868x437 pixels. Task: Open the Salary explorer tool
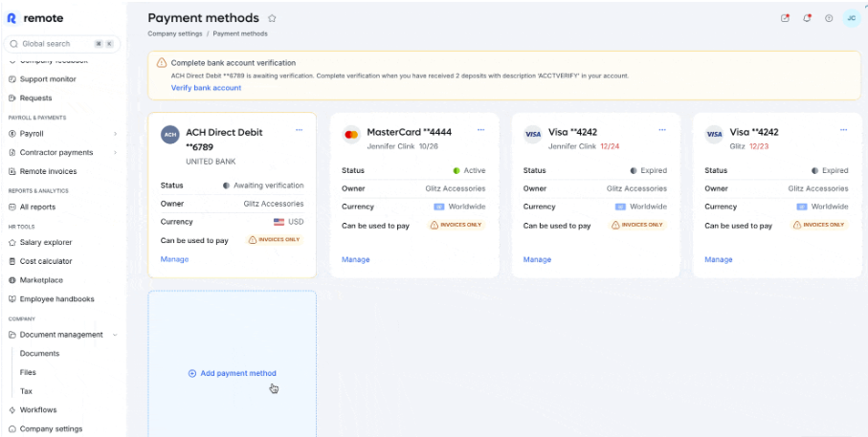pos(46,243)
